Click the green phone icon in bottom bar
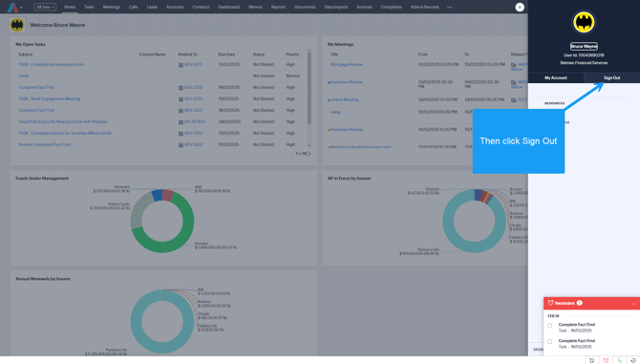The height and width of the screenshot is (364, 640). point(620,360)
